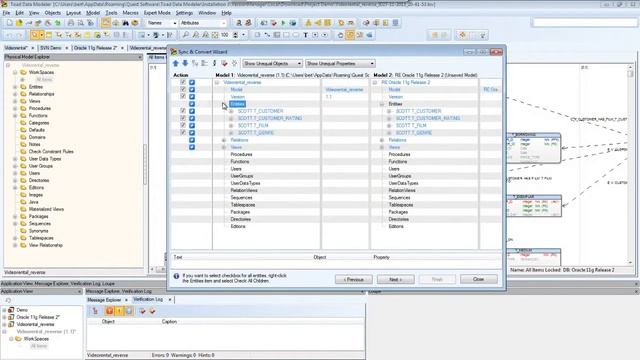Select the magnifier Zoom tool icon
Image resolution: width=640 pixels, height=360 pixels.
pos(186,36)
